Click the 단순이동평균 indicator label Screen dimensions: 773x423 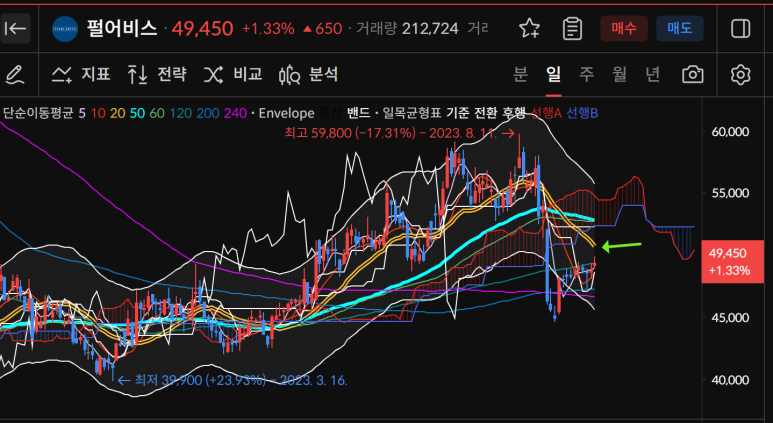(38, 113)
